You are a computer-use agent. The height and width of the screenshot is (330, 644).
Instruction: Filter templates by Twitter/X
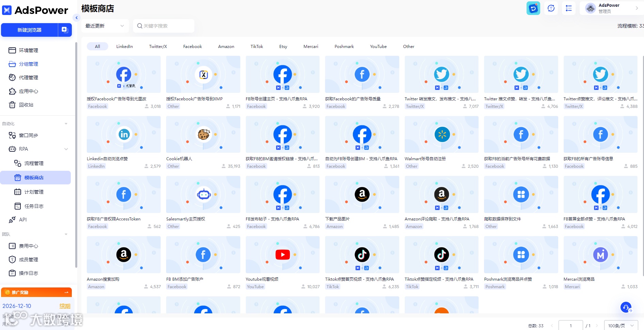(x=158, y=47)
